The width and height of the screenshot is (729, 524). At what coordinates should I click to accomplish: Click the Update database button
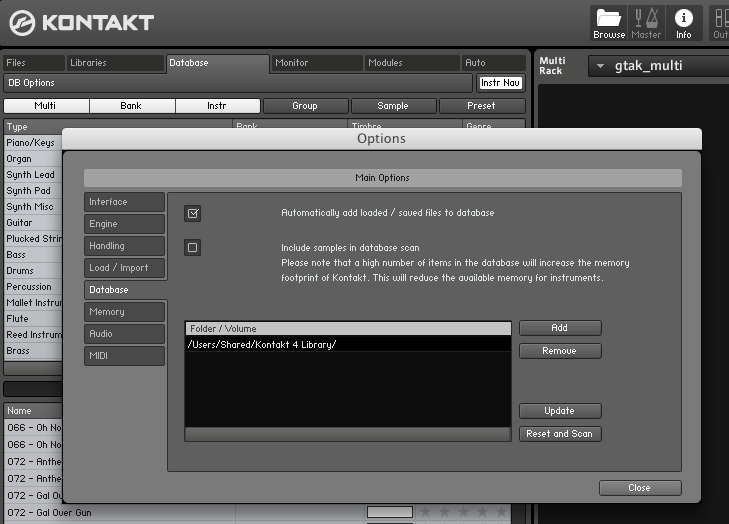pos(559,411)
